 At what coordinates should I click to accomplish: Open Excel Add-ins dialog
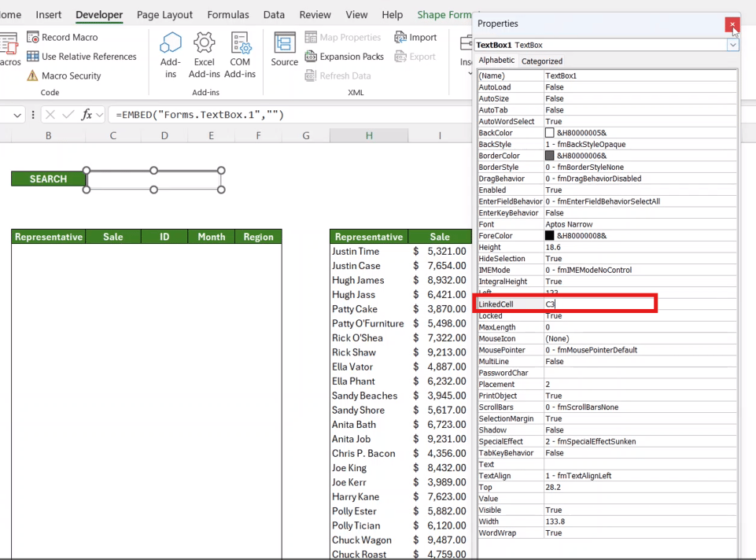(205, 55)
